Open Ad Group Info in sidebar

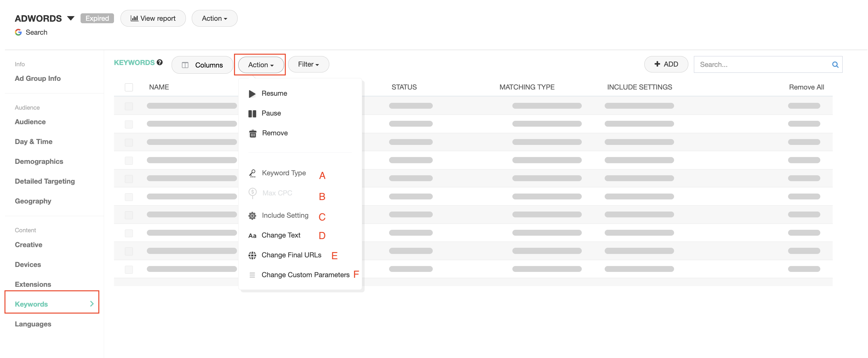click(x=38, y=78)
